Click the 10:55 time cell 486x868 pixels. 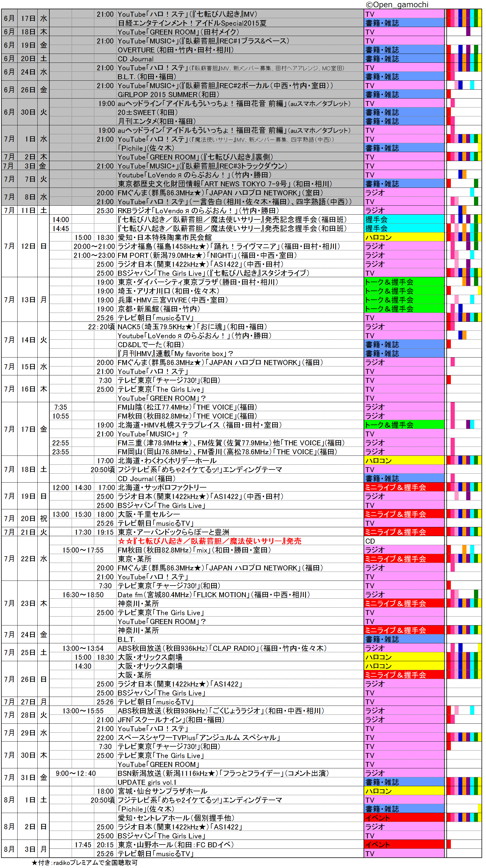pos(61,416)
